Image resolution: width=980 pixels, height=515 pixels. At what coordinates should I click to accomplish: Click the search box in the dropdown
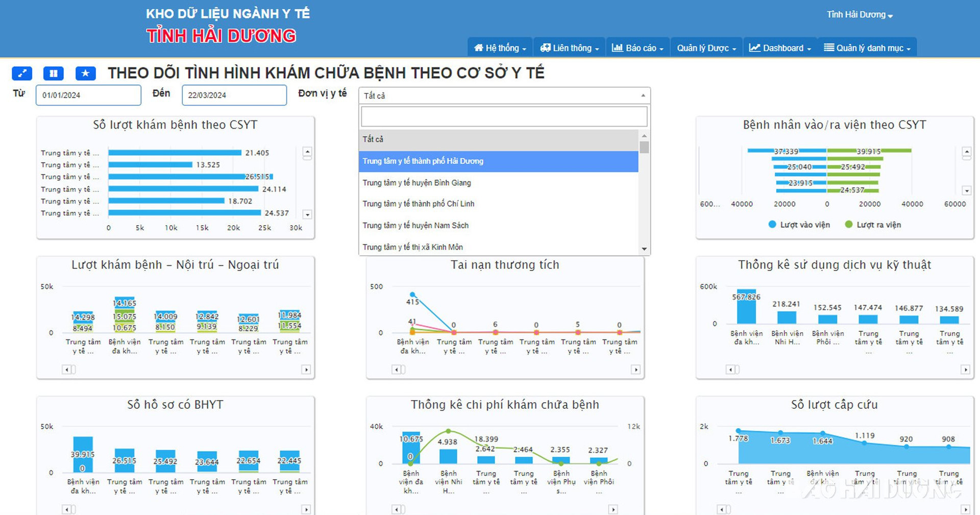504,116
